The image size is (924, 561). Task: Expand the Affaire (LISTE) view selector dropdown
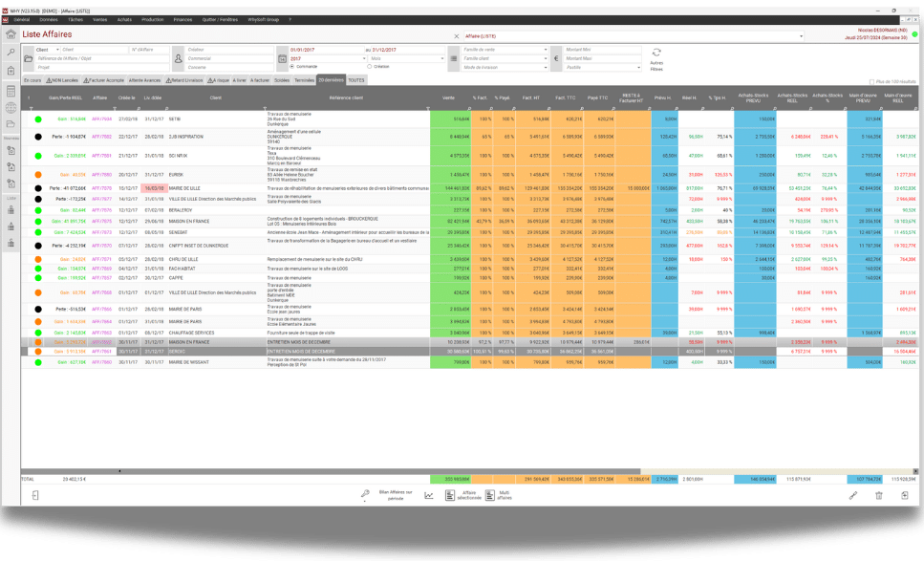[x=801, y=36]
